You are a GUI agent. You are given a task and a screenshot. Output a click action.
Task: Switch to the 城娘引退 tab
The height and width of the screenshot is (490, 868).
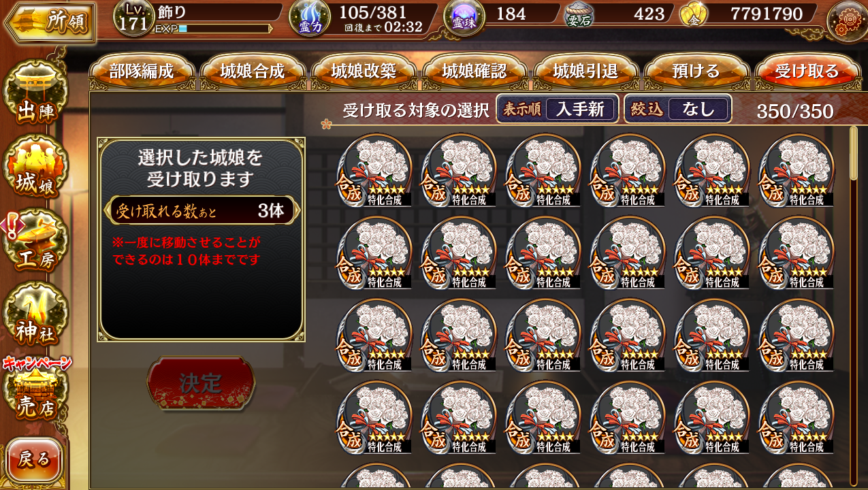(x=585, y=71)
